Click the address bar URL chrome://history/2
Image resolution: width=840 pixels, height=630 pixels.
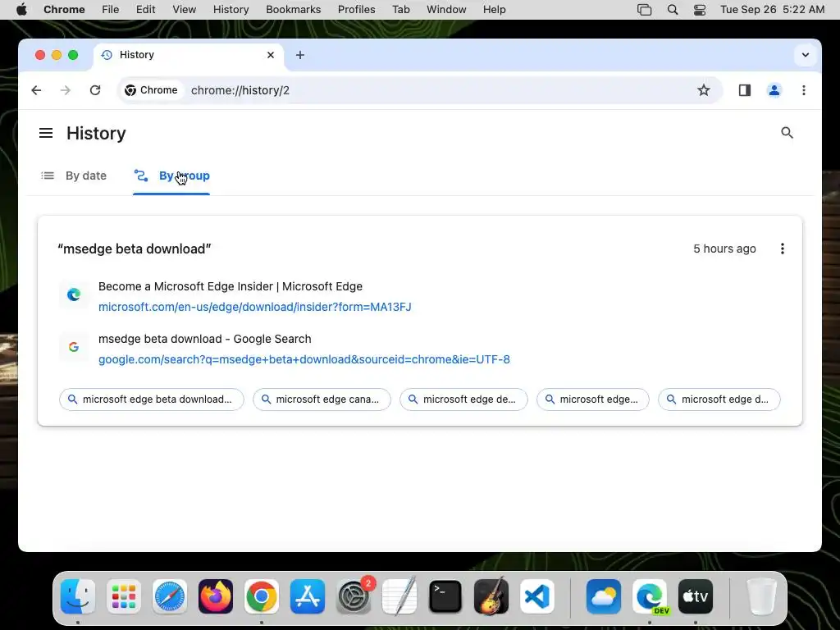[x=240, y=90]
